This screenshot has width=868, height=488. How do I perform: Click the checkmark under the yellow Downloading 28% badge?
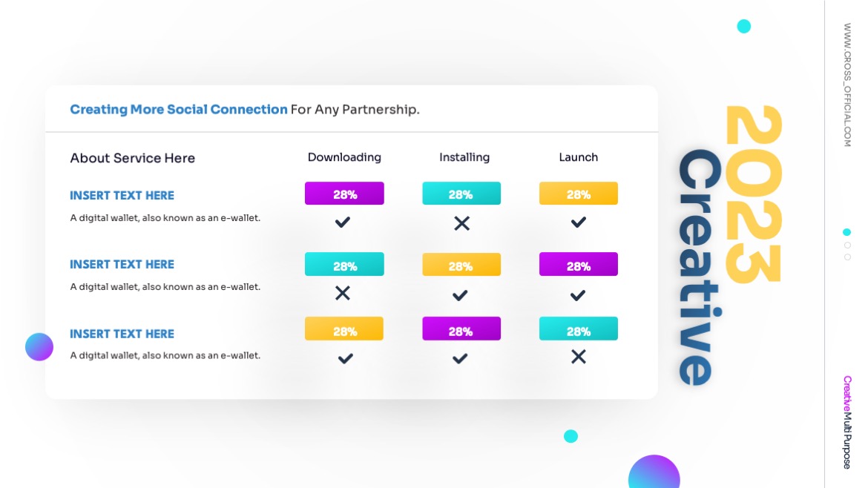(x=345, y=359)
